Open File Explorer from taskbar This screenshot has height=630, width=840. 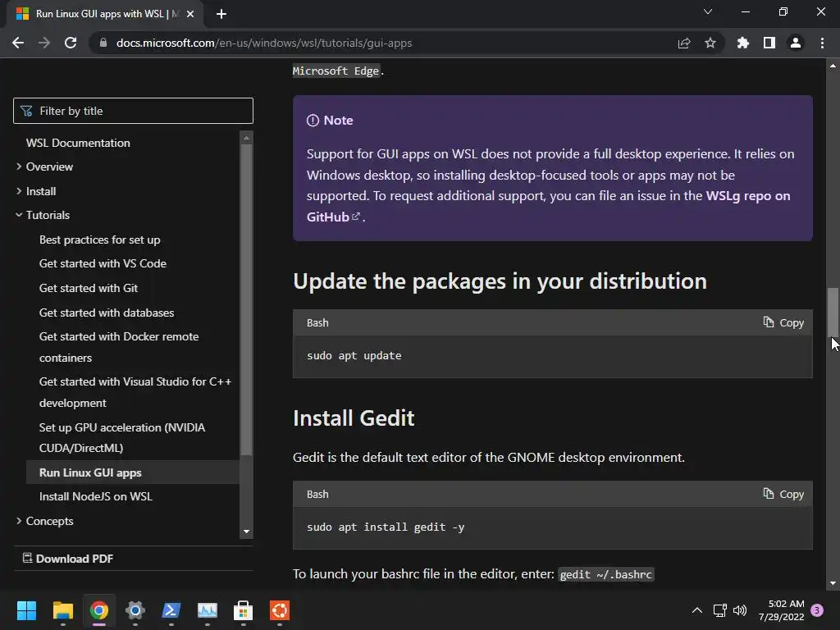point(62,610)
